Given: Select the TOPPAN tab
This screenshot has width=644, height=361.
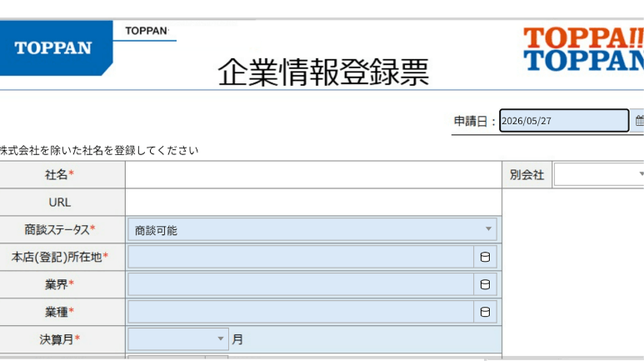Looking at the screenshot, I should [147, 31].
